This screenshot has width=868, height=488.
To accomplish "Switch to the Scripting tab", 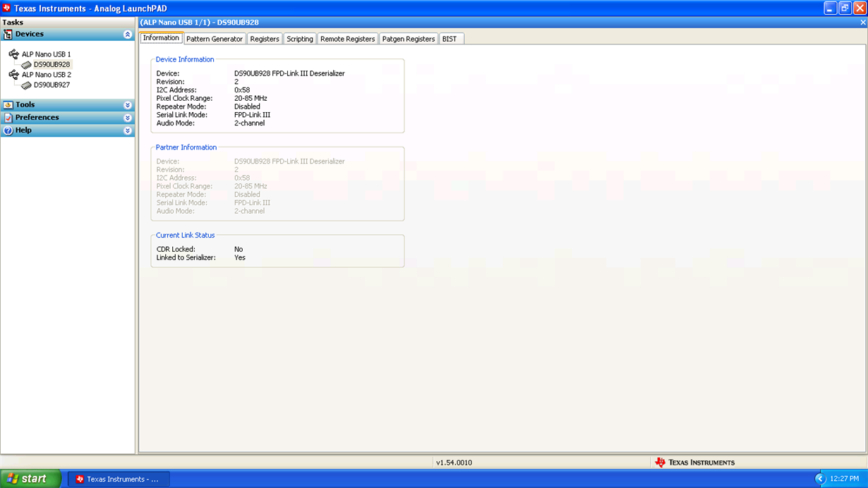I will [x=300, y=39].
